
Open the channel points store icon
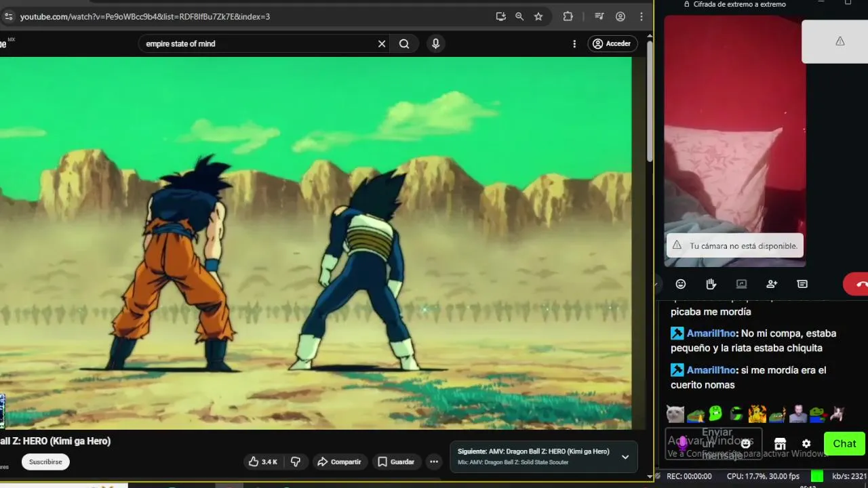[780, 443]
